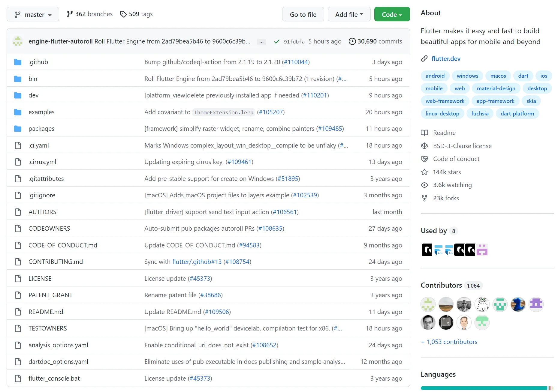The height and width of the screenshot is (392, 558).
Task: Click the purple pixel contributor avatar
Action: (536, 304)
